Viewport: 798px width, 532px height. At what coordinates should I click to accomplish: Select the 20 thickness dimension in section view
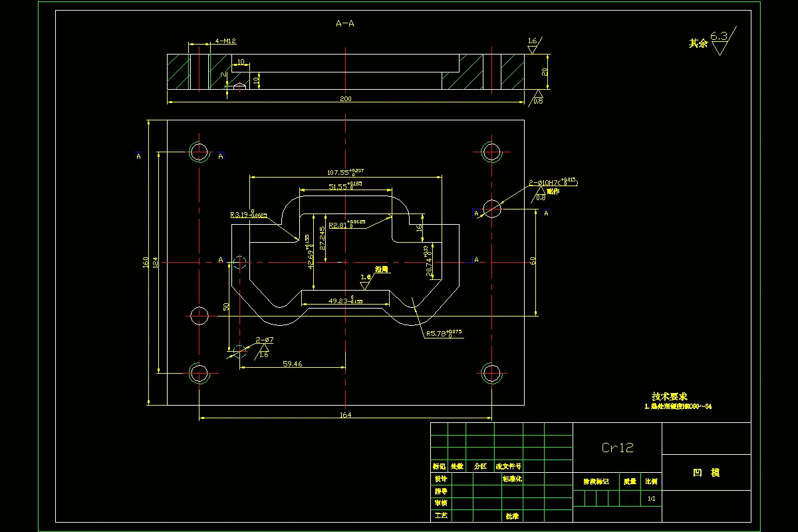click(x=545, y=72)
